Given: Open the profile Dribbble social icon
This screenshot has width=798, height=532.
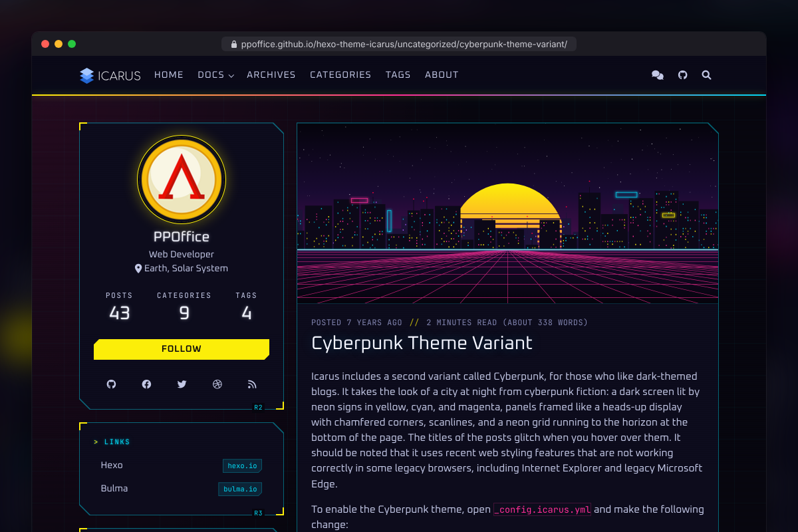Looking at the screenshot, I should click(217, 384).
